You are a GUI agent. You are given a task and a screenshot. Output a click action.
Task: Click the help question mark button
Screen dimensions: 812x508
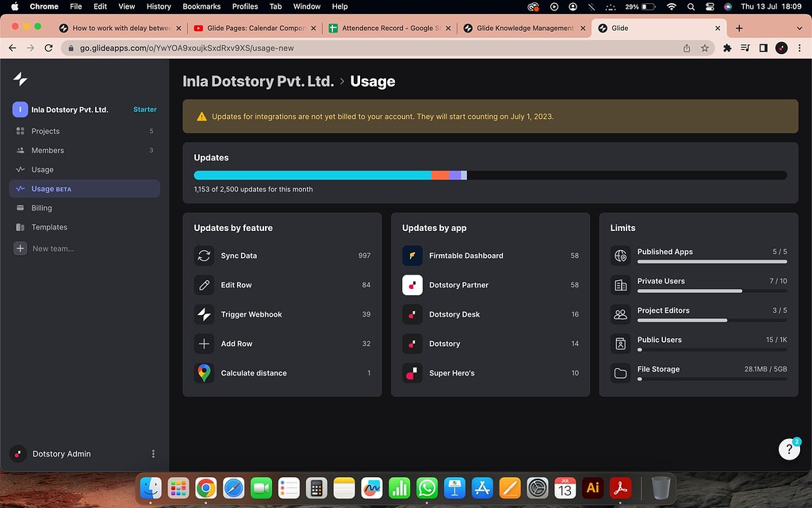coord(789,448)
